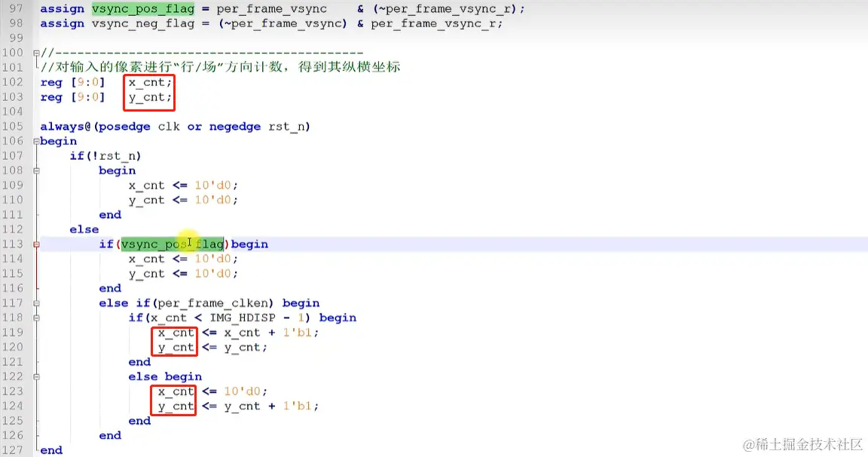
Task: Click x_cnt reset assignment on line 109
Action: click(x=183, y=186)
